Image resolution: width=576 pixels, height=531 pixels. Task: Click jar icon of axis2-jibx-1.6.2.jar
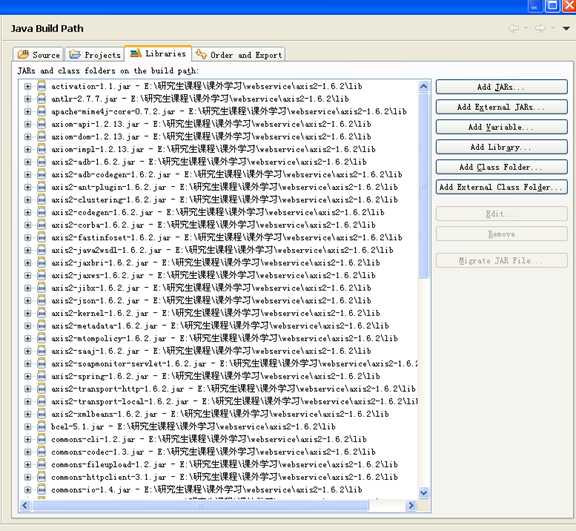[42, 288]
